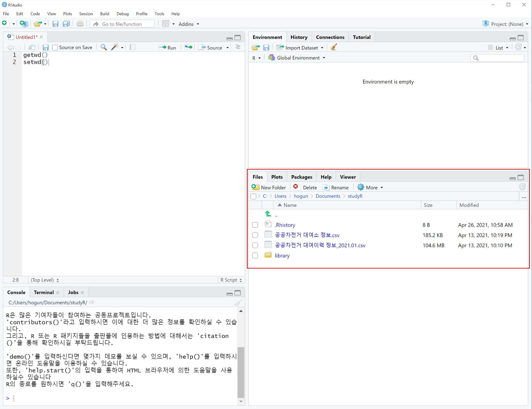
Task: Click the print current file icon
Action: click(x=80, y=24)
